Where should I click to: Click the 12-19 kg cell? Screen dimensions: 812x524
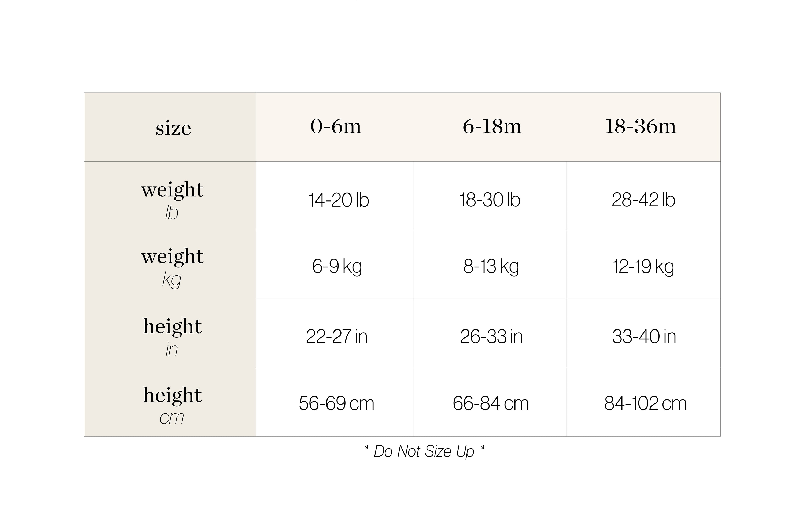[643, 266]
